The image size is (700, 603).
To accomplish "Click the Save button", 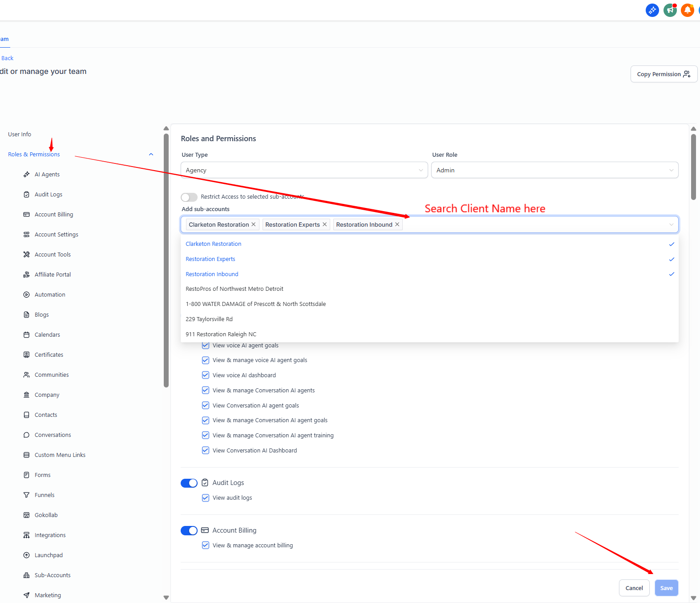I will pyautogui.click(x=666, y=588).
